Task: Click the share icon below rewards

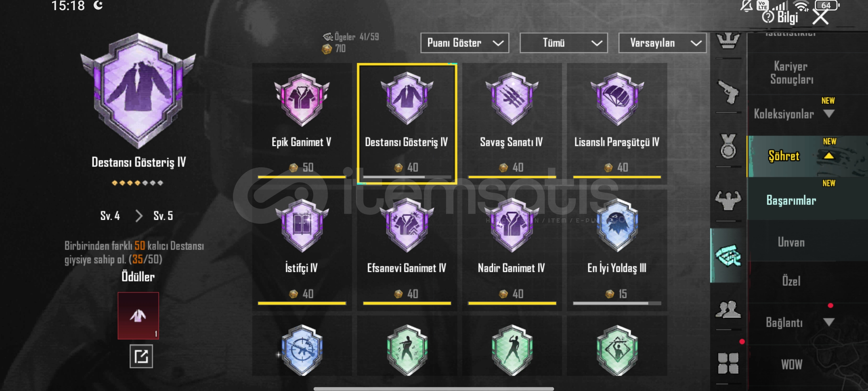Action: point(141,357)
